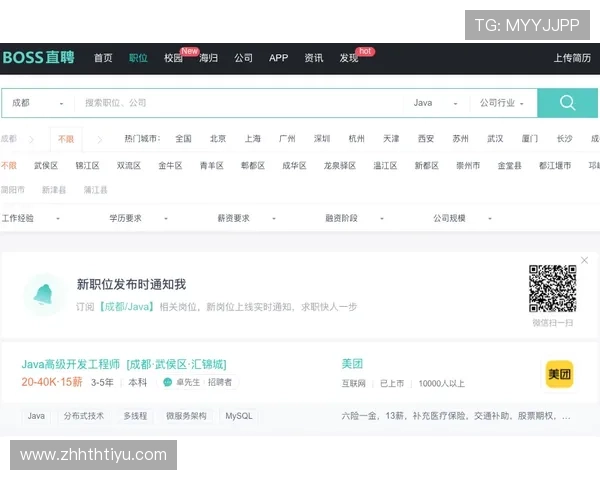Select hot city 天津
Screen dimensions: 600x480
pyautogui.click(x=391, y=139)
